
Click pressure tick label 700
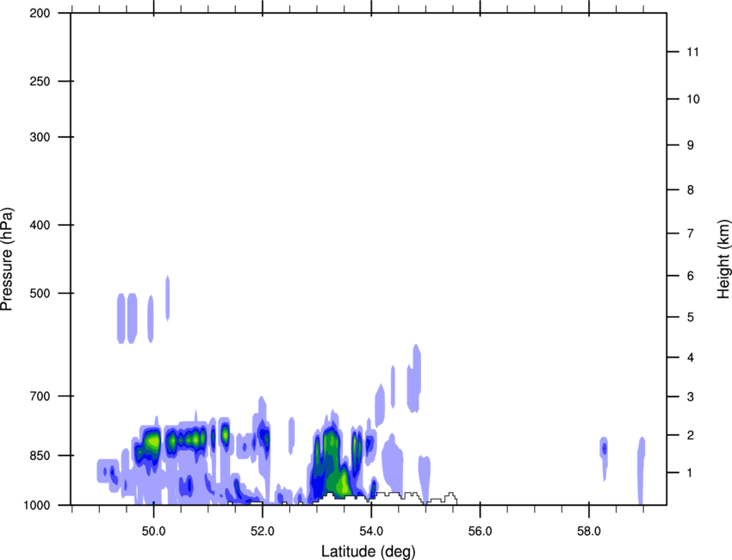coord(40,396)
